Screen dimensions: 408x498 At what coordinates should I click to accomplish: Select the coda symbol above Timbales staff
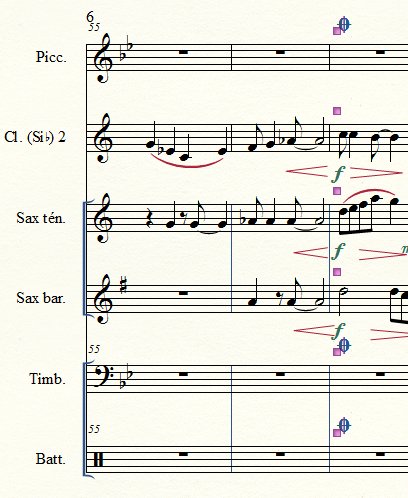pos(345,345)
